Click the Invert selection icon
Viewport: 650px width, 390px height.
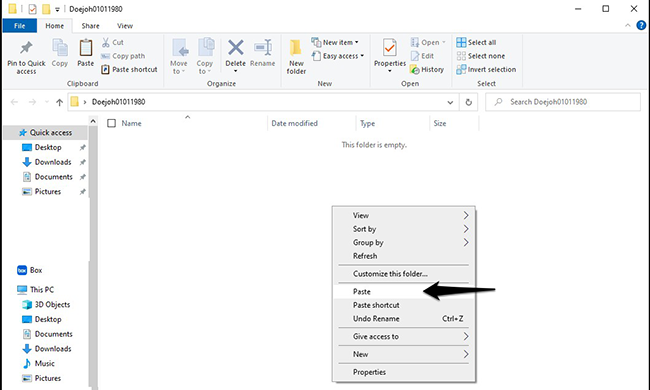[461, 70]
